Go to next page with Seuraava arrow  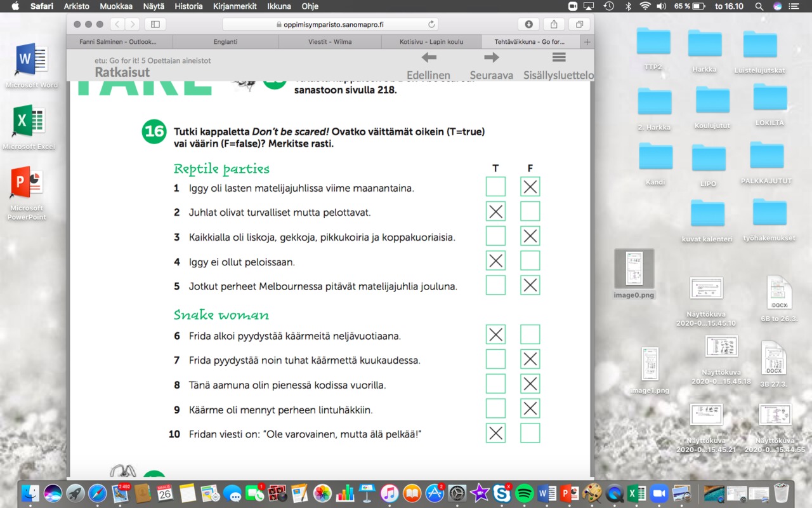pos(491,58)
